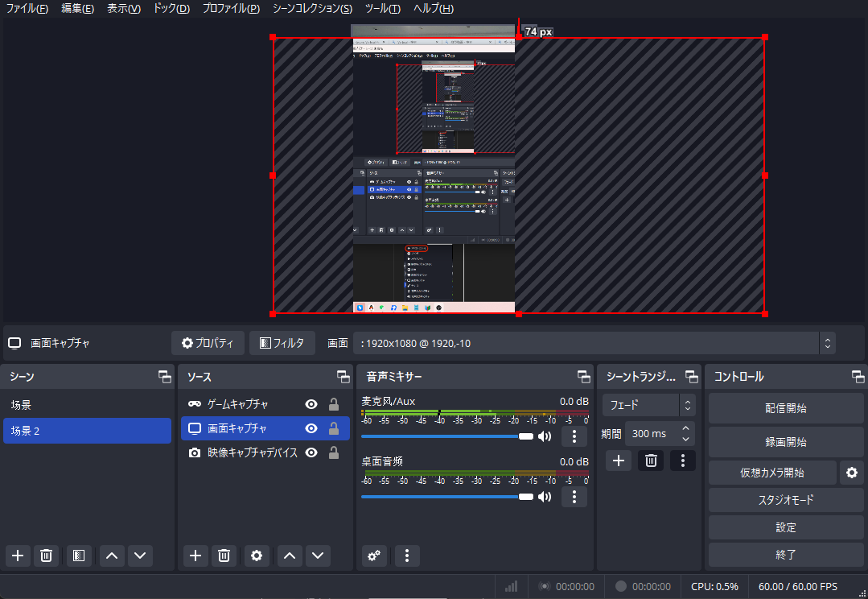
Task: Toggle visibility of 映像キャプチャデバイス source
Action: [311, 452]
